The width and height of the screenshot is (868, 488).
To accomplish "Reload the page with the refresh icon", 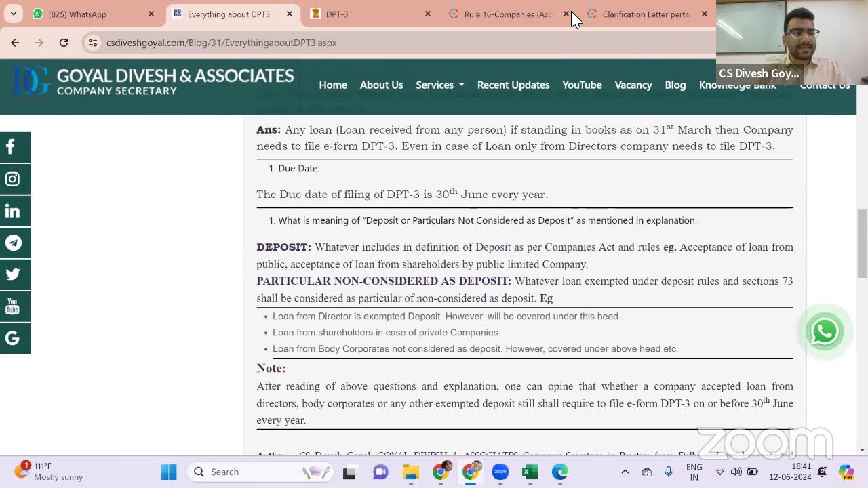I will tap(64, 43).
